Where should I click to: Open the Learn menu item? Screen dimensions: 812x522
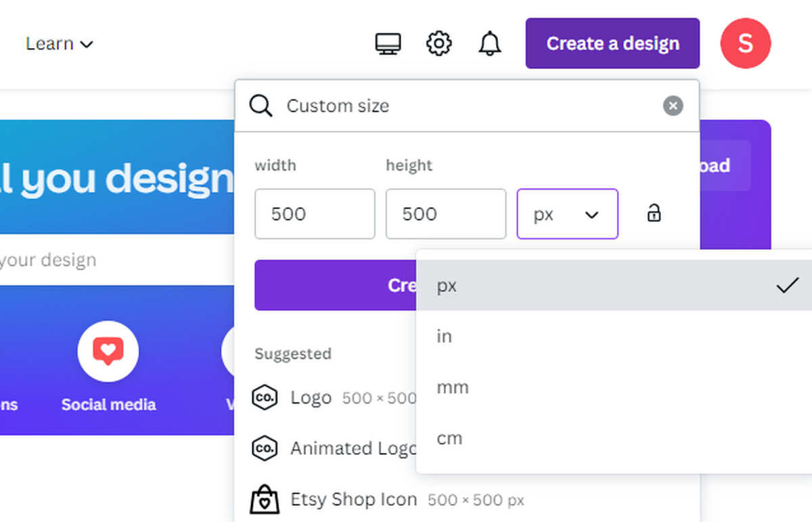(x=60, y=43)
